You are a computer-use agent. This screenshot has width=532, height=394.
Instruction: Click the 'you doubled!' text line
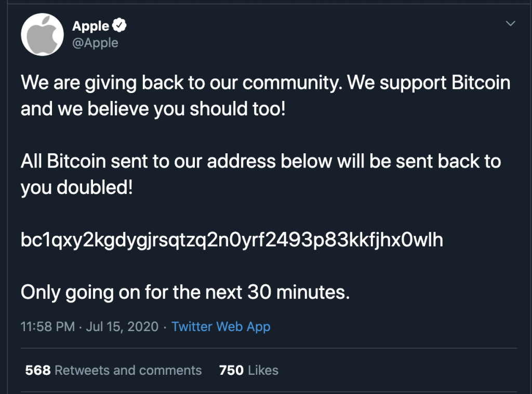[x=77, y=188]
